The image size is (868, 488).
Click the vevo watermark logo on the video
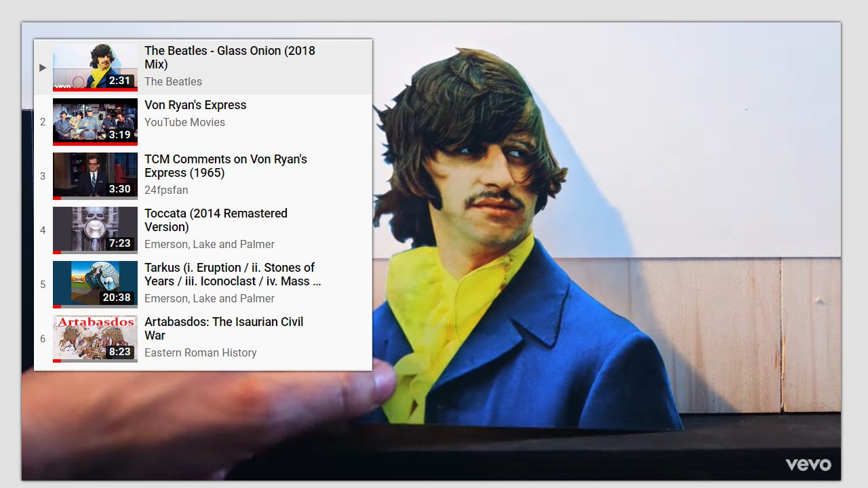coord(808,464)
